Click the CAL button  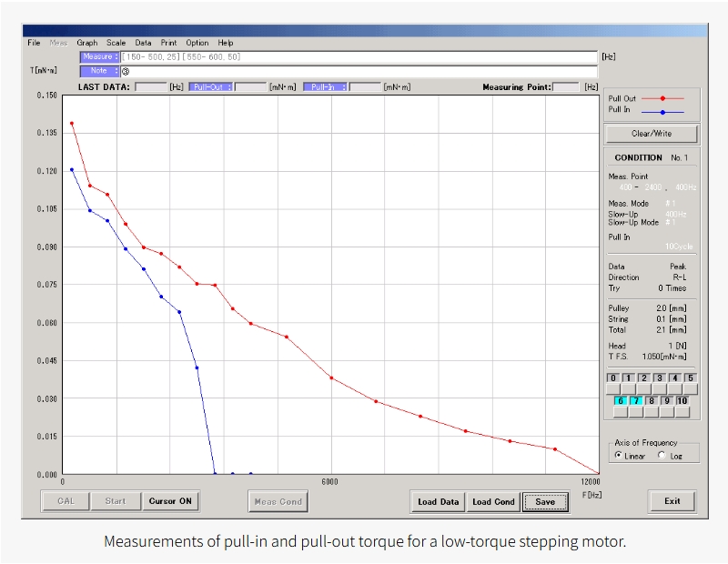point(66,501)
